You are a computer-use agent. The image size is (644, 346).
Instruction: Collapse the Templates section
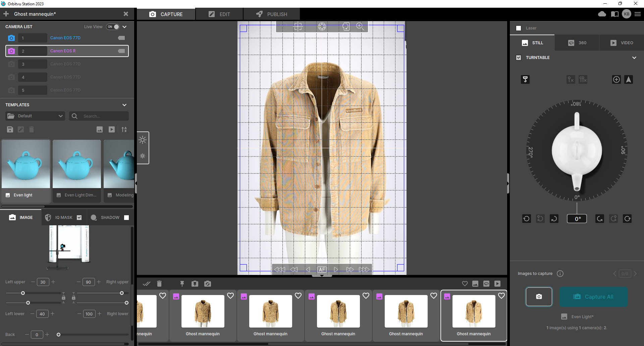pyautogui.click(x=124, y=105)
